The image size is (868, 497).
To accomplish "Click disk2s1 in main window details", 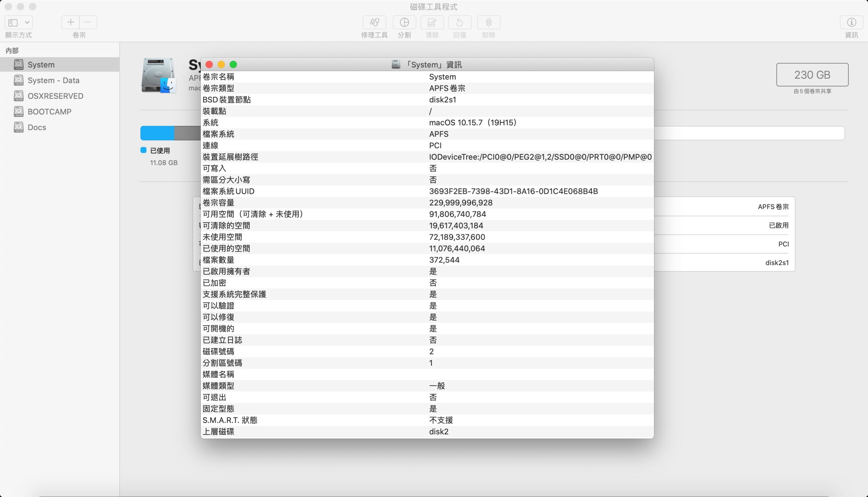I will (x=777, y=263).
